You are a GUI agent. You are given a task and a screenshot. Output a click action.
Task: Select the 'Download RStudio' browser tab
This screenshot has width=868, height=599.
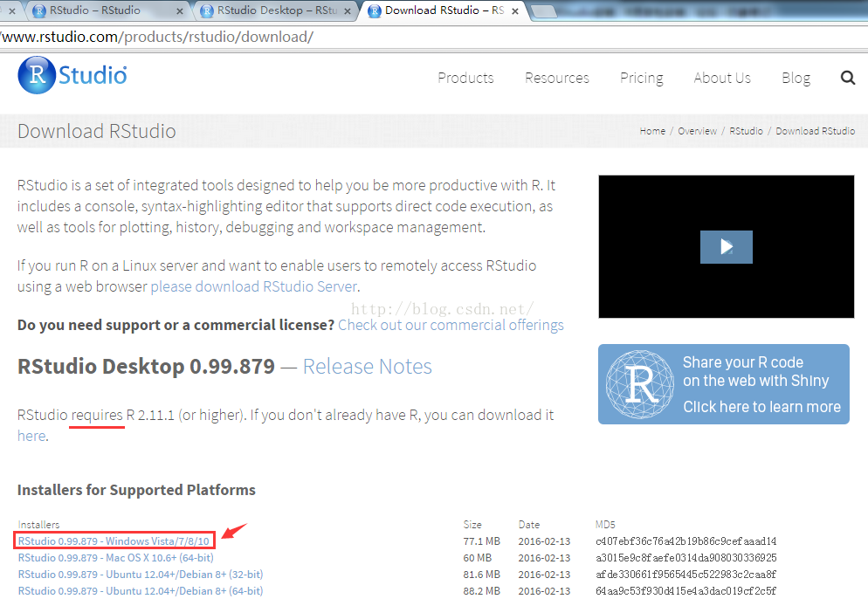[443, 10]
